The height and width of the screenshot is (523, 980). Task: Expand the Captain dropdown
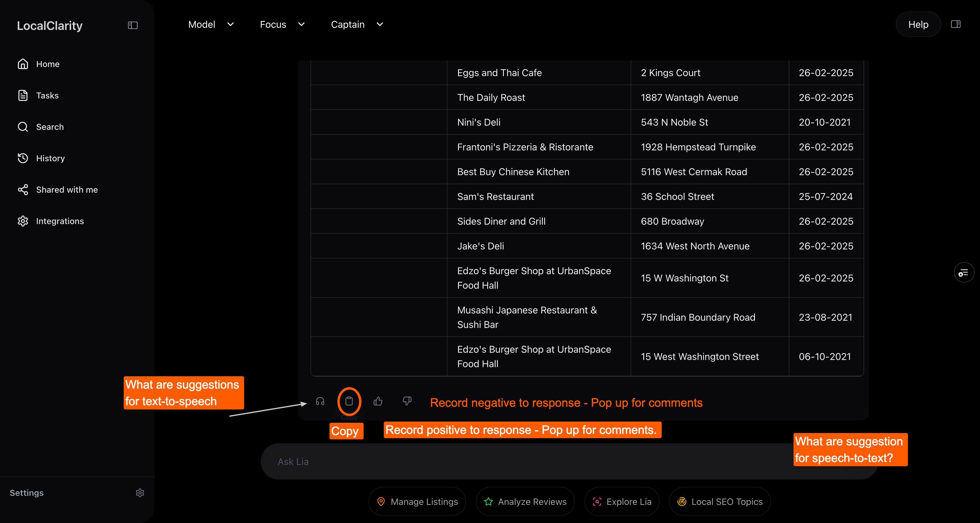(x=356, y=24)
